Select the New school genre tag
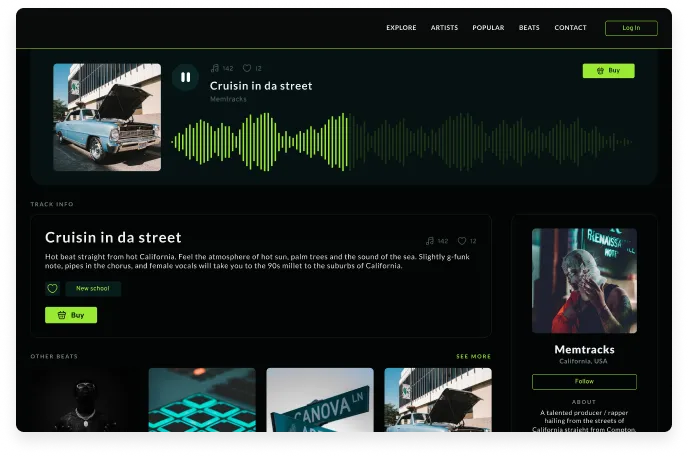 click(x=93, y=288)
